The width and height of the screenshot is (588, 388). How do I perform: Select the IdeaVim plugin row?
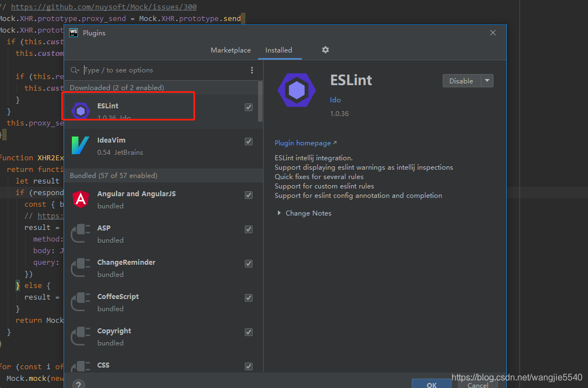pos(161,146)
